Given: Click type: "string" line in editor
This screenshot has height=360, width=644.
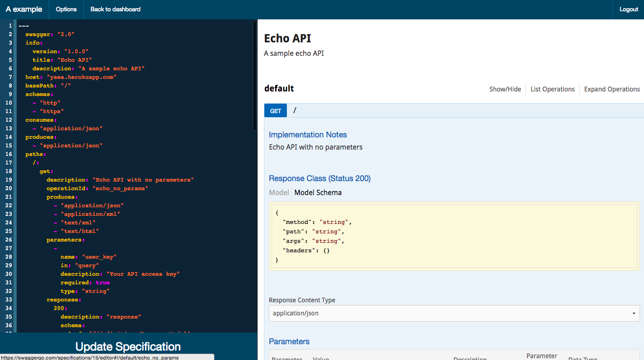Looking at the screenshot, I should tap(85, 291).
